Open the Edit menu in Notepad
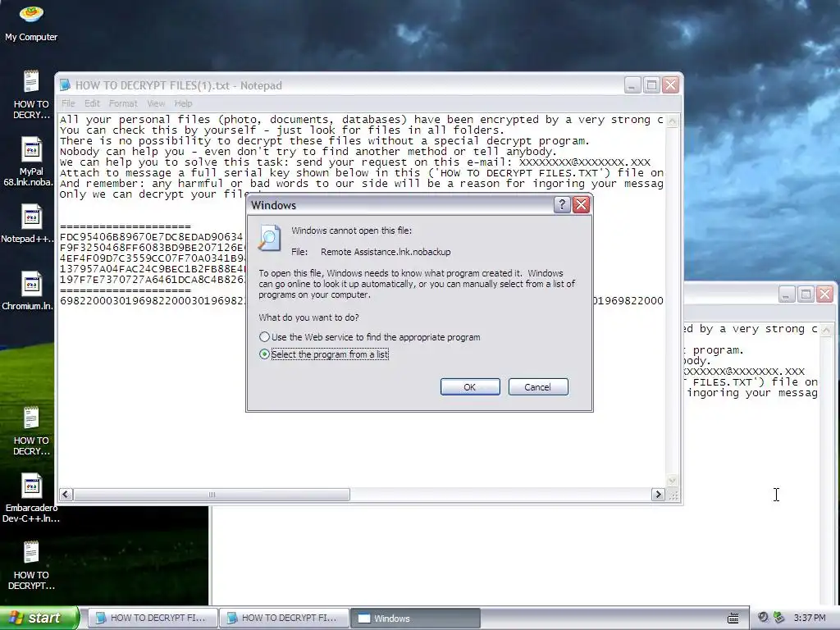Viewport: 840px width, 630px height. 92,103
